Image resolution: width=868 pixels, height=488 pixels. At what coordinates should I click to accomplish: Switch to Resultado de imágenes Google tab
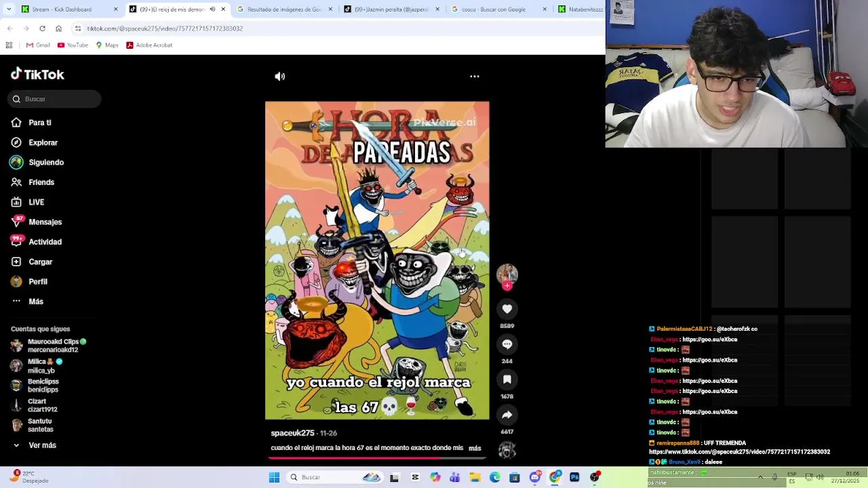[283, 9]
